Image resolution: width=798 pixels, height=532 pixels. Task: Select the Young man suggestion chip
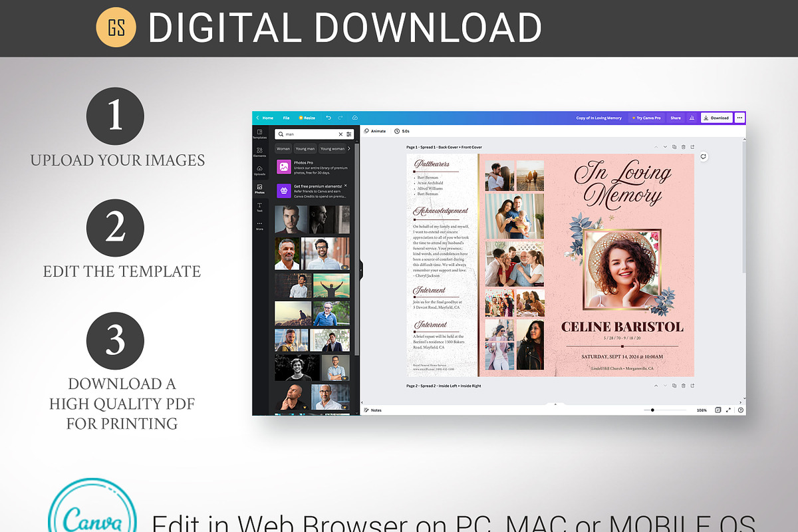pos(305,149)
